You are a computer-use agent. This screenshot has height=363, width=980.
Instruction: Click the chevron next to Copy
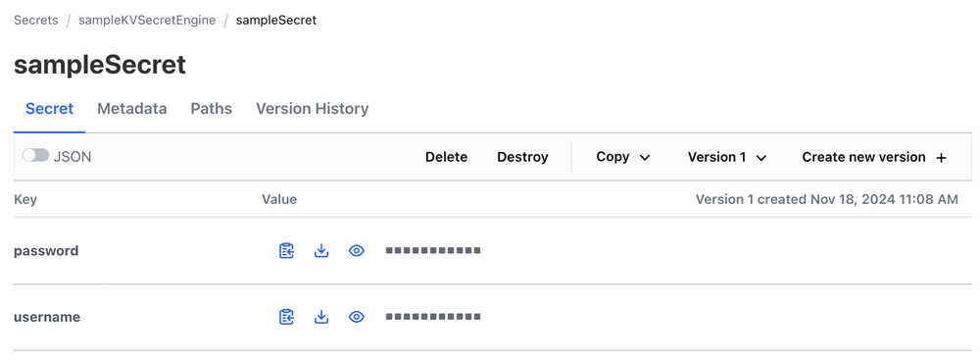tap(645, 158)
